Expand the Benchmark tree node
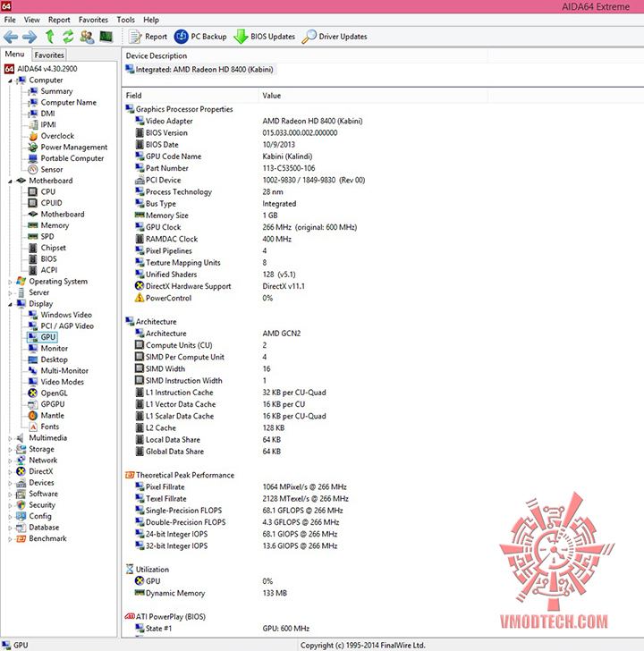 pyautogui.click(x=10, y=539)
